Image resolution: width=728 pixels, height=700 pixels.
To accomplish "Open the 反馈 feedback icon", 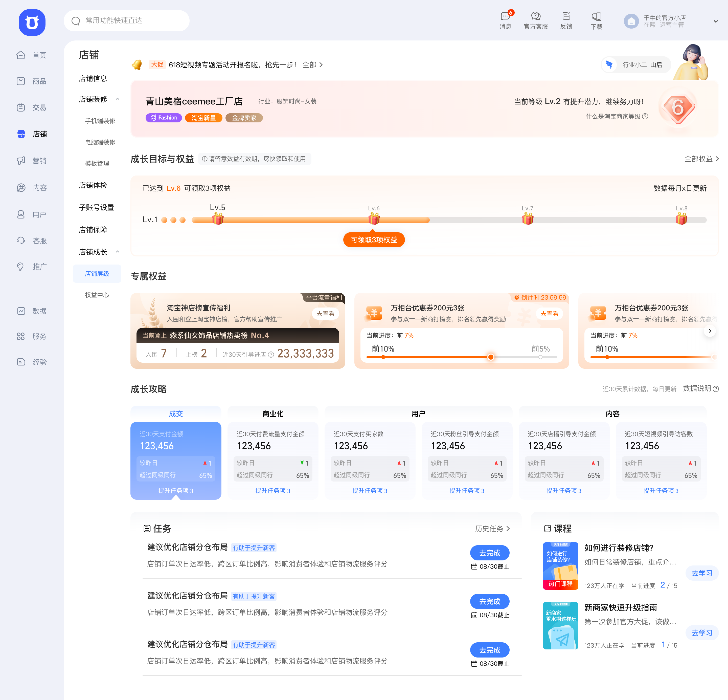I will [x=566, y=16].
